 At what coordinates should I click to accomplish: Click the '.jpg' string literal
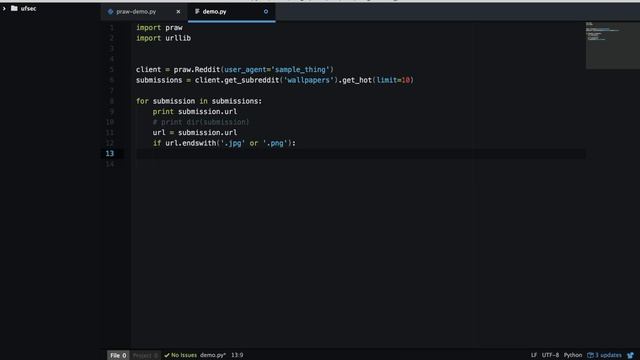point(233,143)
